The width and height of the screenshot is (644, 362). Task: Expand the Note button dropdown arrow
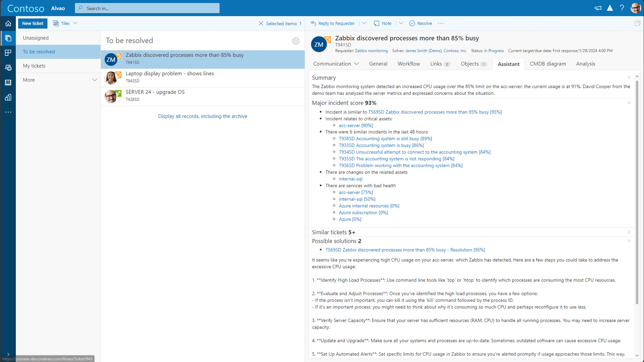[402, 23]
